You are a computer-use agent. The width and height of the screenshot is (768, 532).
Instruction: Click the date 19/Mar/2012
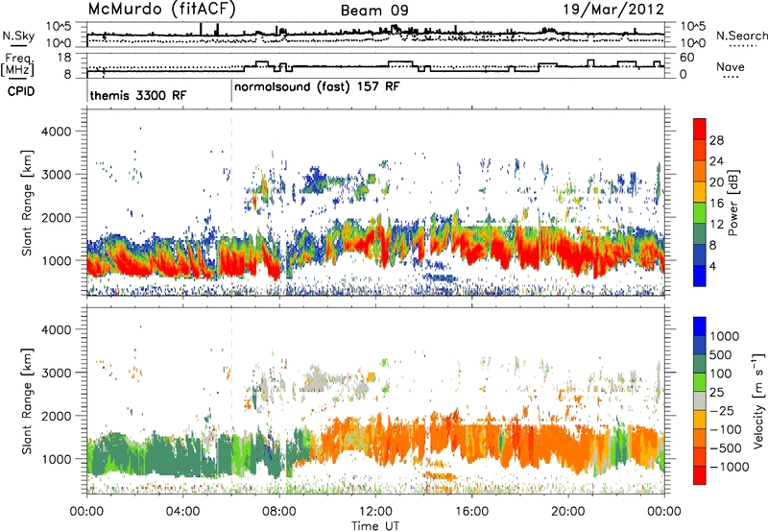[x=613, y=9]
